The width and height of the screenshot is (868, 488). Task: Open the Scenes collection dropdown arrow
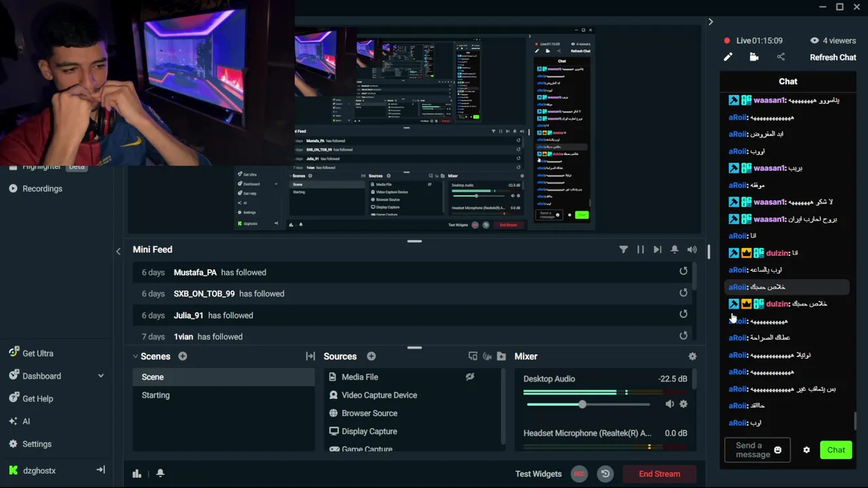(136, 357)
